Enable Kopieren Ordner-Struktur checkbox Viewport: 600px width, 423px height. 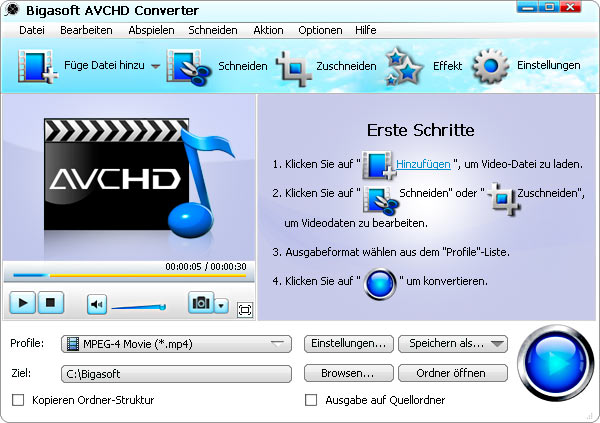pyautogui.click(x=18, y=400)
